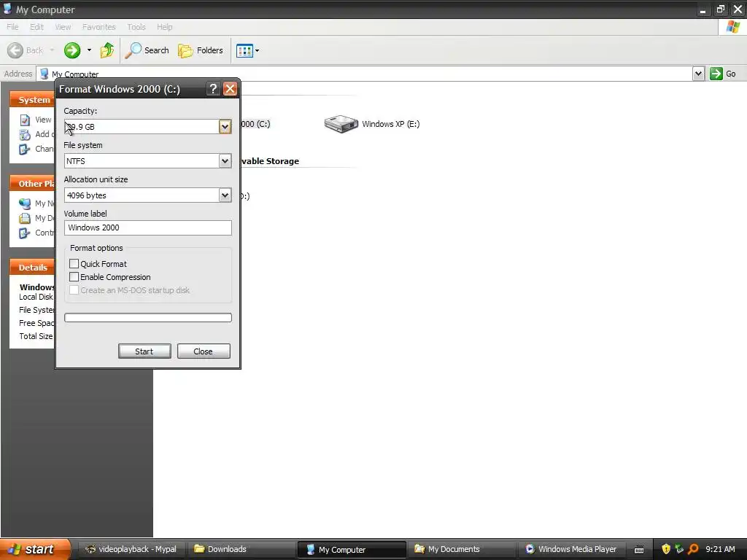Click the Format dialog help question mark

click(213, 88)
